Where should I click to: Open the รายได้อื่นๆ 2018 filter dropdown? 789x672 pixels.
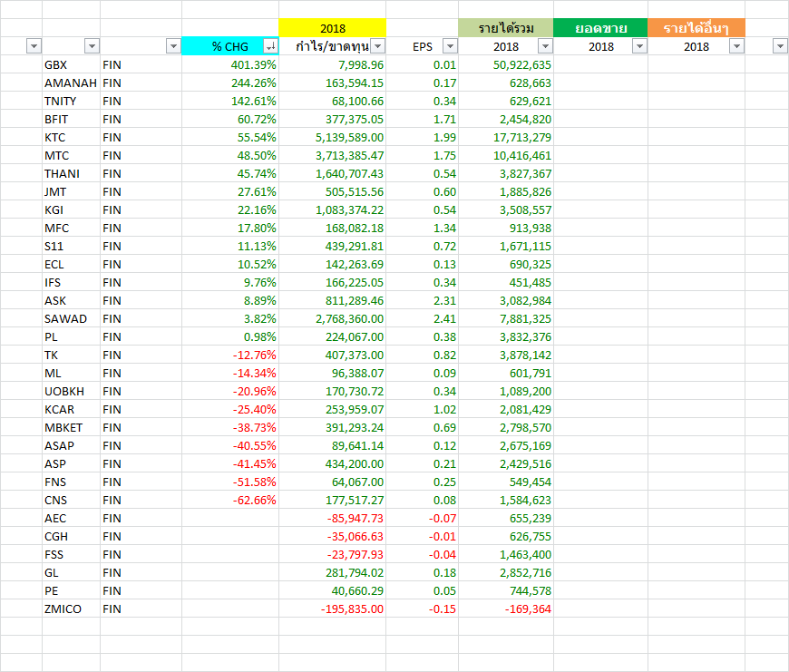tap(736, 46)
